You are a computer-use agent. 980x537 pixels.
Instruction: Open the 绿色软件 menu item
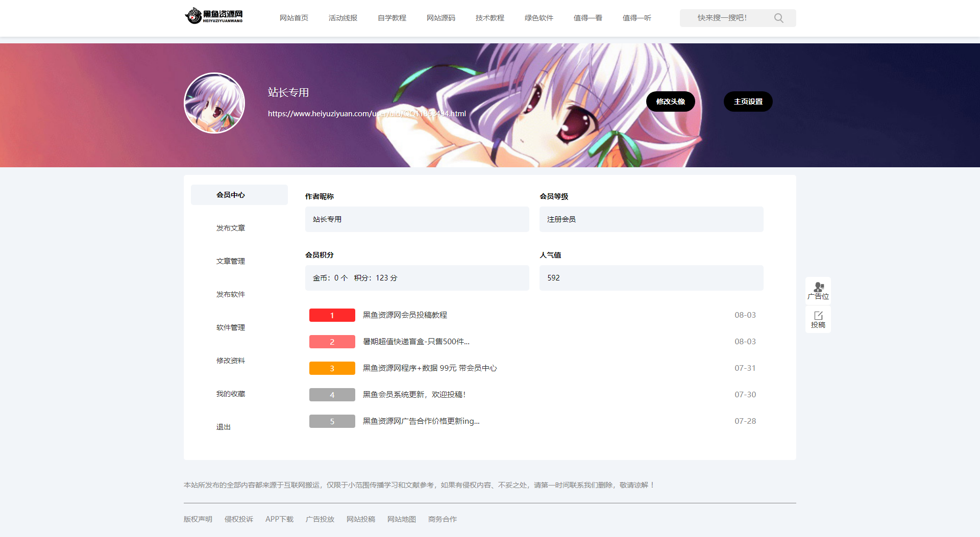click(538, 17)
